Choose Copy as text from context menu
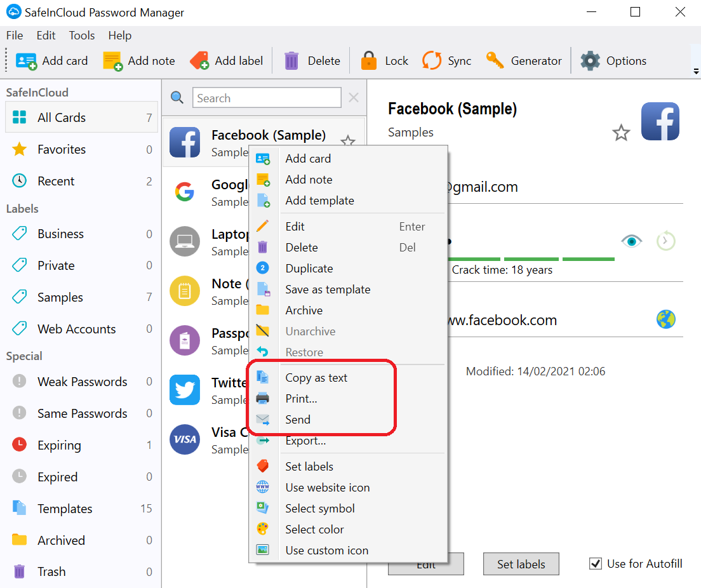The height and width of the screenshot is (588, 701). point(348,377)
